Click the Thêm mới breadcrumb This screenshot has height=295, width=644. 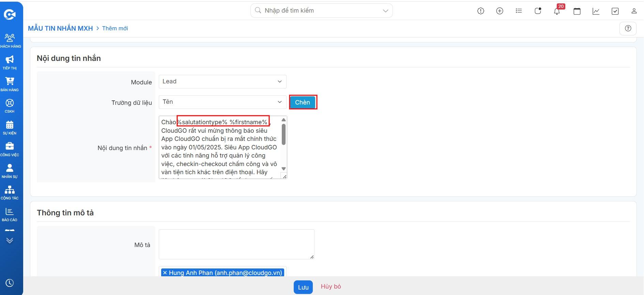pos(115,28)
